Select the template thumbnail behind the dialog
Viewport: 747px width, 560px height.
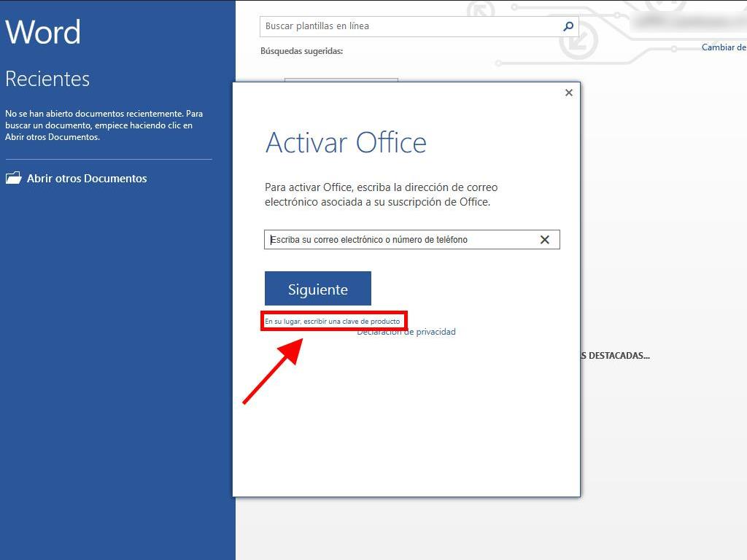pos(341,79)
